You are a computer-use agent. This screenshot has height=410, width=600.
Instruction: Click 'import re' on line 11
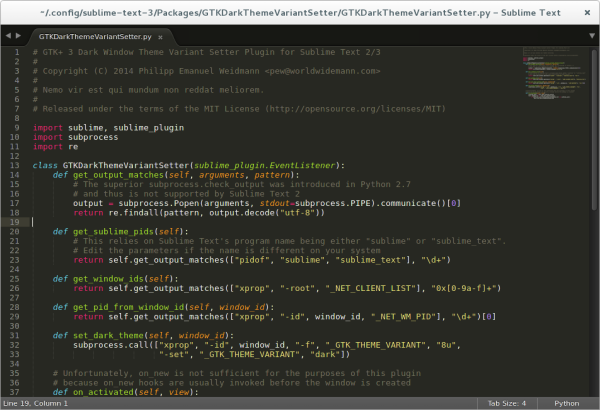[55, 147]
